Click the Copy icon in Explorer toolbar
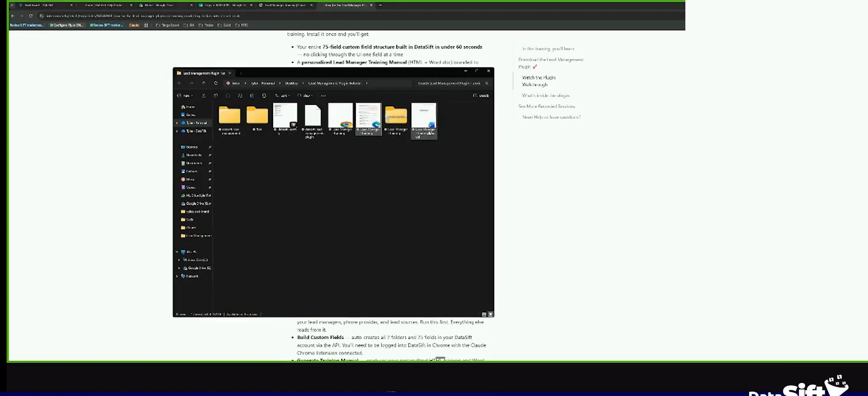This screenshot has height=396, width=868. point(216,96)
